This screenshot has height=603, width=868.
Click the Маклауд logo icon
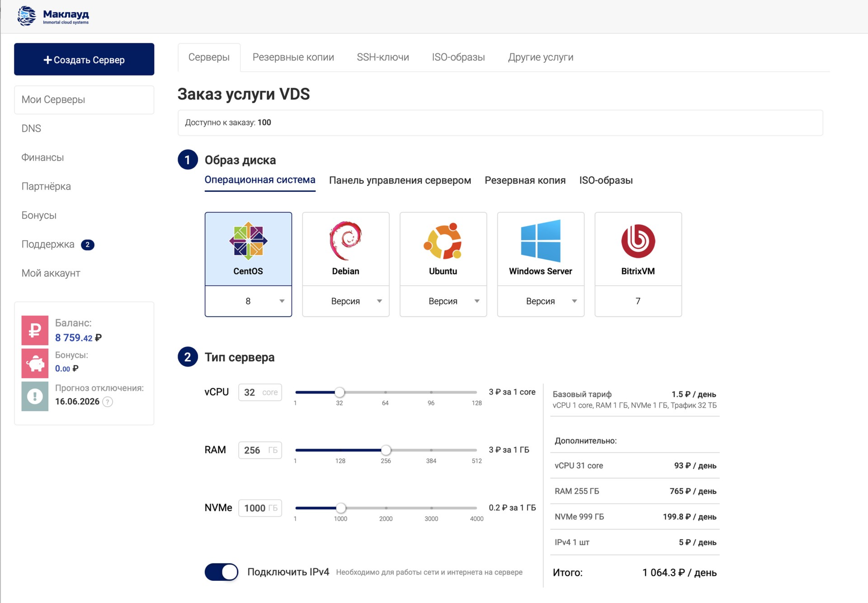click(27, 16)
